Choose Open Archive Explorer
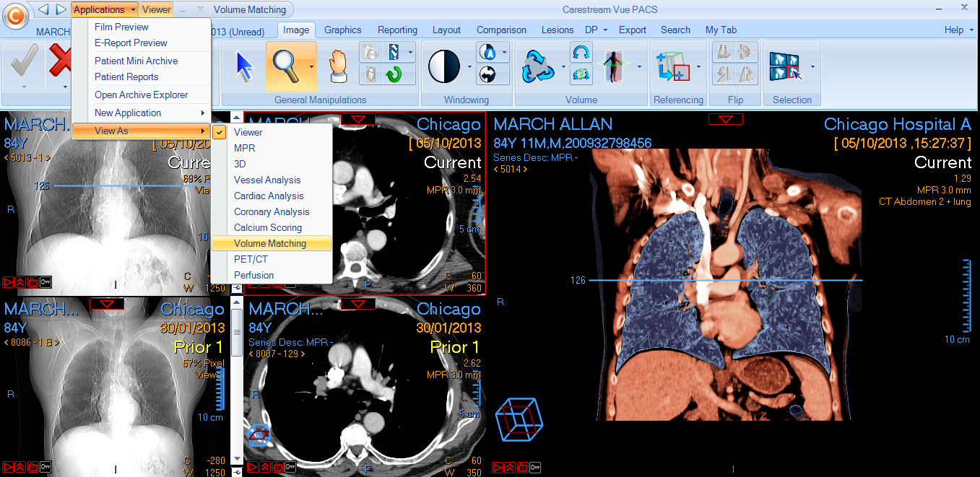This screenshot has width=980, height=477. pyautogui.click(x=142, y=95)
